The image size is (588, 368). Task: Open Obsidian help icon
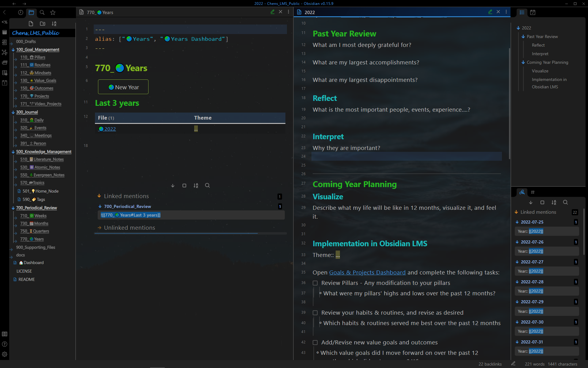click(5, 344)
